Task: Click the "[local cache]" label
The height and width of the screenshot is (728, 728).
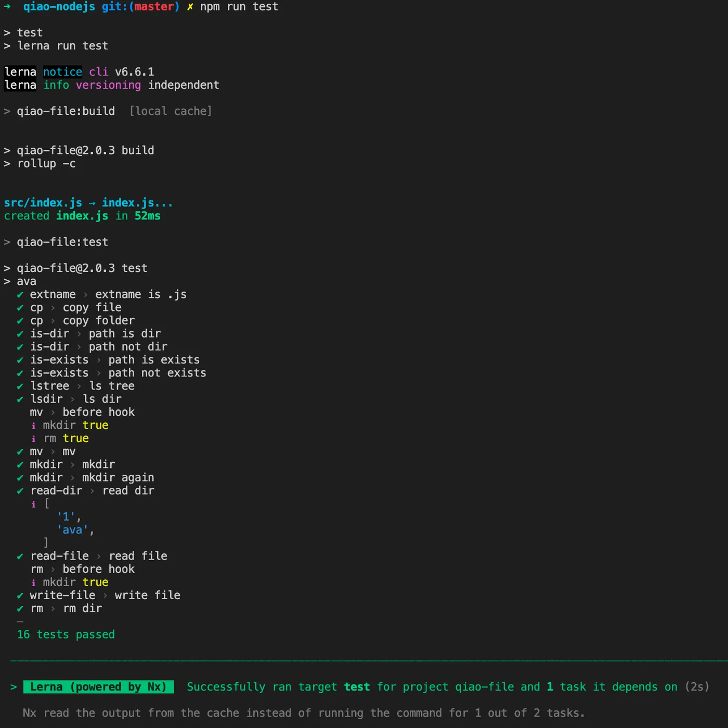Action: (x=171, y=111)
